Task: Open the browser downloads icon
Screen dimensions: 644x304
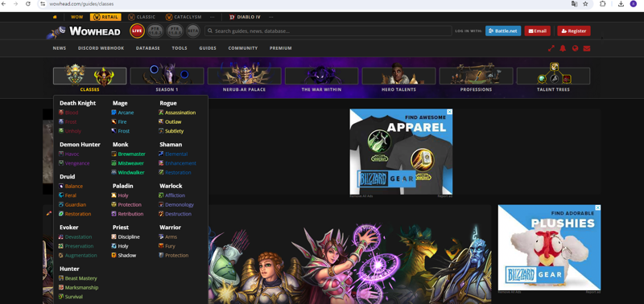Action: (x=621, y=4)
